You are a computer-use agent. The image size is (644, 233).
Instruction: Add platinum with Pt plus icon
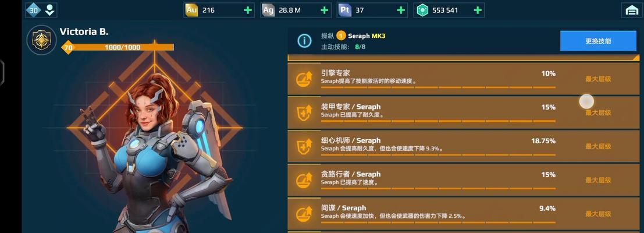point(401,10)
